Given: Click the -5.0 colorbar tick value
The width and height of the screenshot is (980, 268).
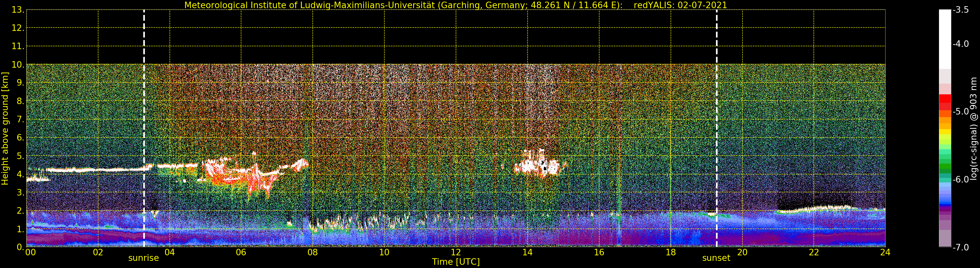Looking at the screenshot, I should [960, 111].
